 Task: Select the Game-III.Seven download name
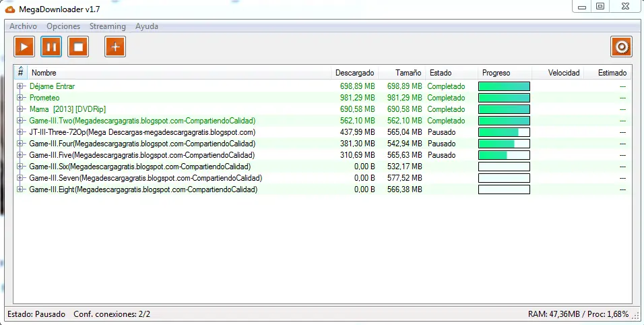coord(146,178)
